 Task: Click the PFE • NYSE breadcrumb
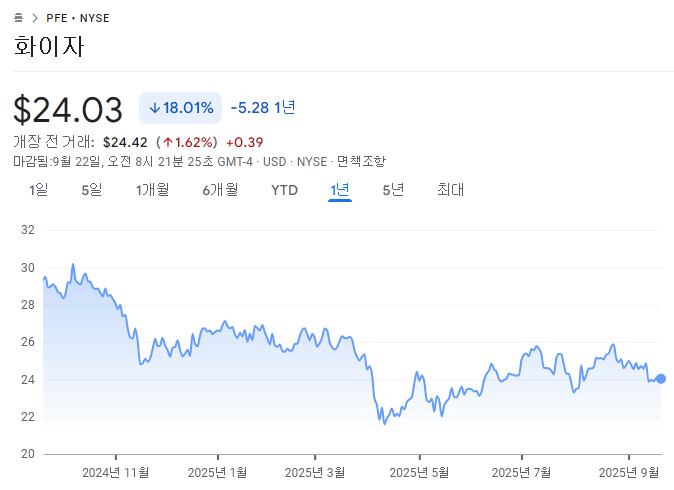coord(78,18)
